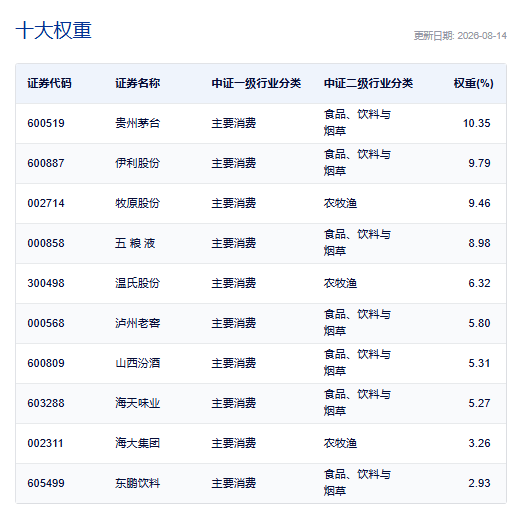532x524 pixels.
Task: Click 主要消费 in the 东鹏饮料 row
Action: 234,484
